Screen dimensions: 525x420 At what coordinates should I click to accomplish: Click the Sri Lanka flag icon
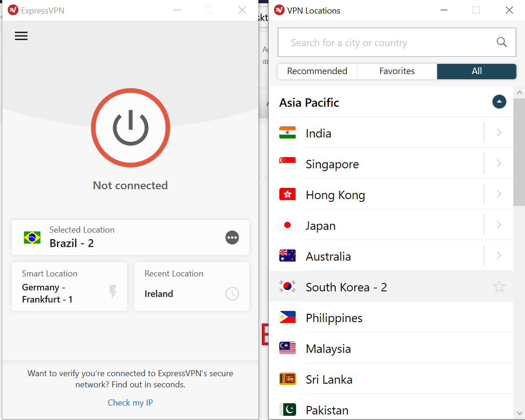click(287, 379)
